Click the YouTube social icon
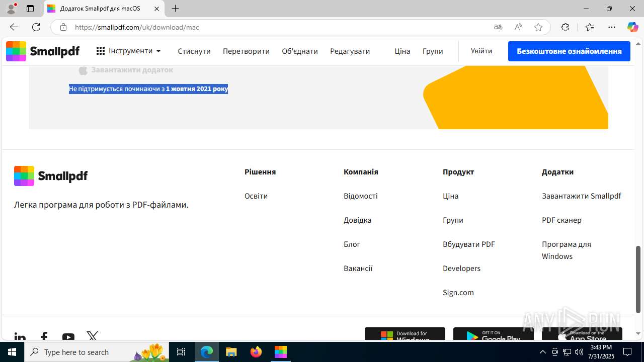The image size is (644, 362). click(x=68, y=337)
